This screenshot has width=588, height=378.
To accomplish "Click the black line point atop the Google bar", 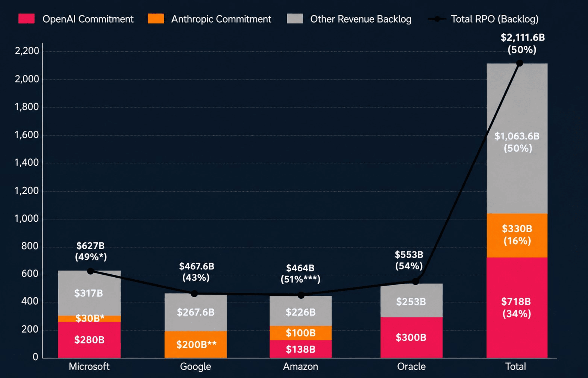I will point(194,293).
